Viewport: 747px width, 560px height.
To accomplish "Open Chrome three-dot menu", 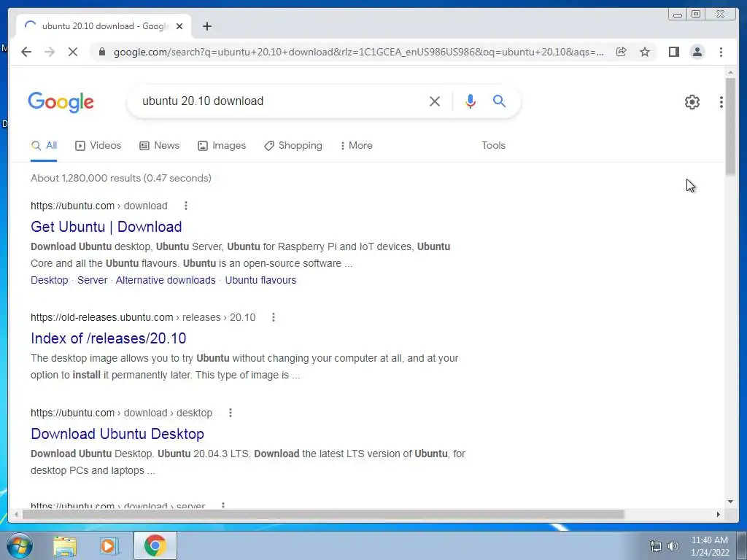I will pos(721,52).
